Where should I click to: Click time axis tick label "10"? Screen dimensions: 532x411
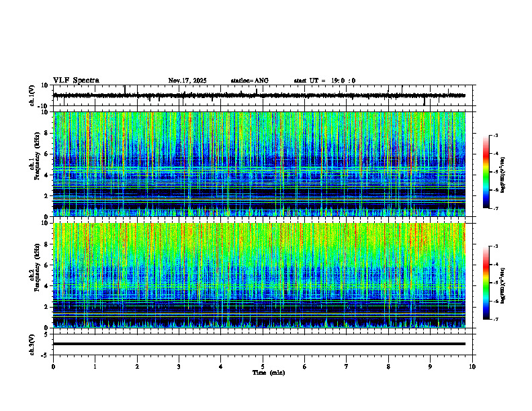point(472,367)
